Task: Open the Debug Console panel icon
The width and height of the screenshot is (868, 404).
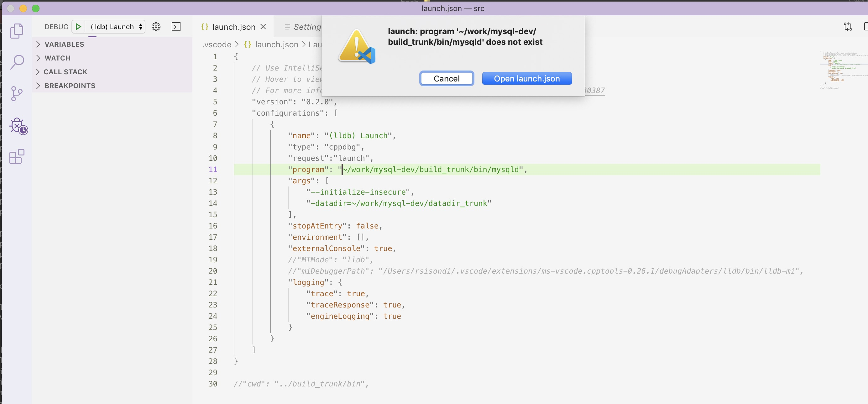Action: point(175,27)
